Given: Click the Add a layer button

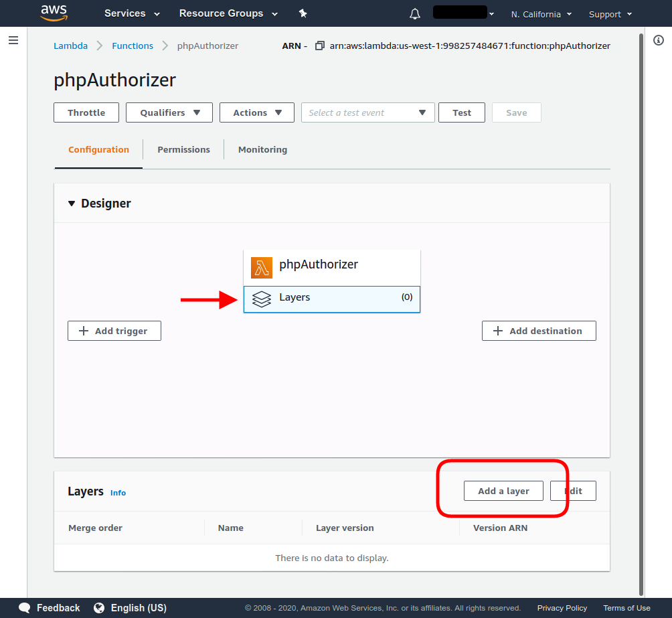Looking at the screenshot, I should pyautogui.click(x=503, y=491).
